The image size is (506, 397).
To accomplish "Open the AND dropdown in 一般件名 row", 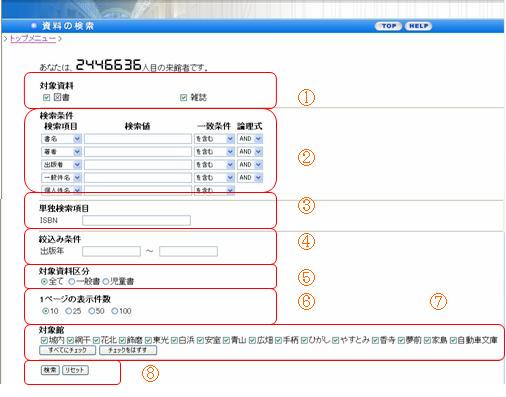I will pos(250,178).
